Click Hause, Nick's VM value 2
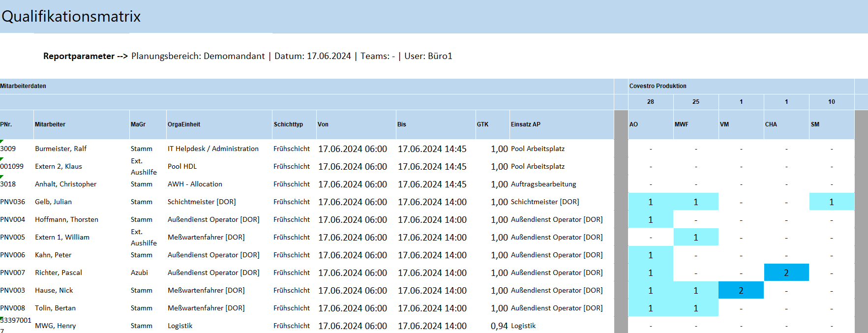This screenshot has width=868, height=333. coord(741,290)
